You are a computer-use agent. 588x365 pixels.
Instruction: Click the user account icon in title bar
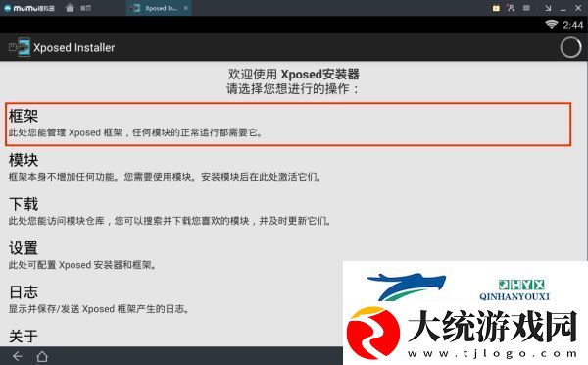(511, 8)
